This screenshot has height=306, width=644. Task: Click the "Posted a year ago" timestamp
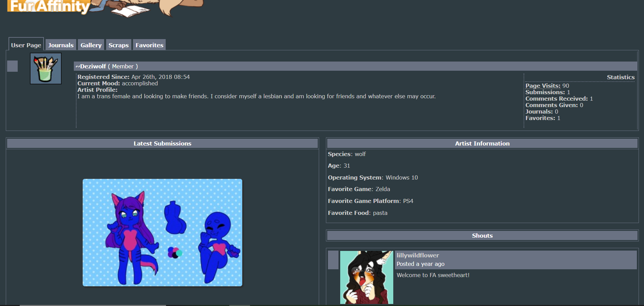click(420, 264)
